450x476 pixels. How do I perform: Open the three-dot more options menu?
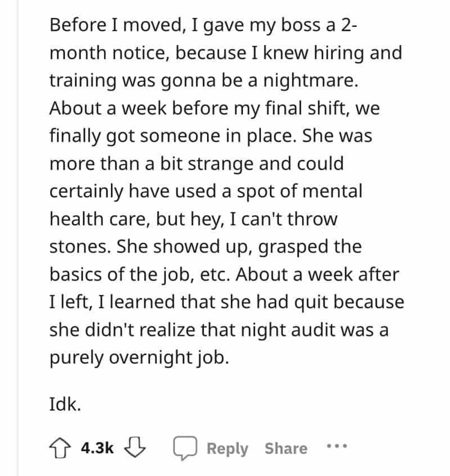[337, 448]
